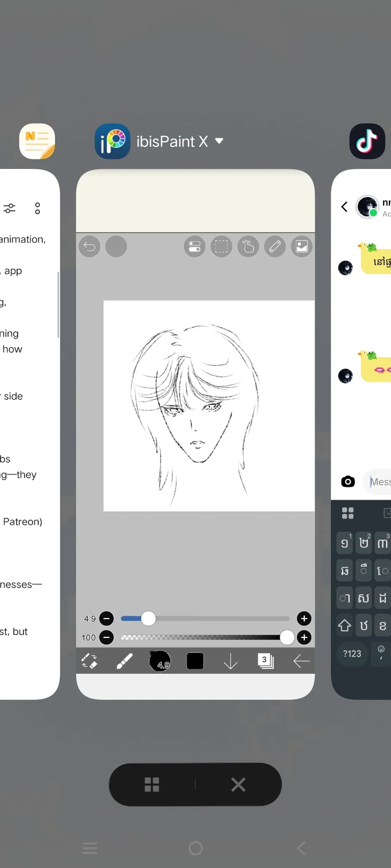Show all apps grid view button
This screenshot has width=391, height=868.
[152, 784]
